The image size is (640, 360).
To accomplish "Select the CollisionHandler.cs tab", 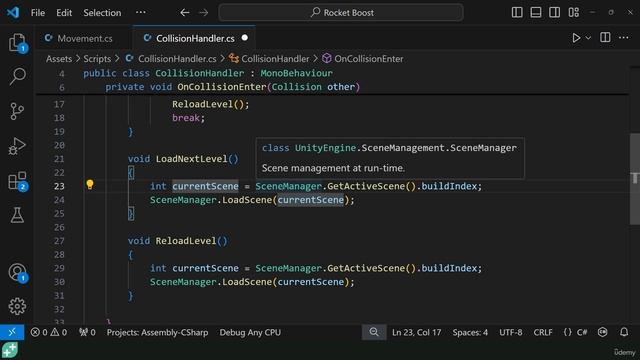I will point(195,38).
